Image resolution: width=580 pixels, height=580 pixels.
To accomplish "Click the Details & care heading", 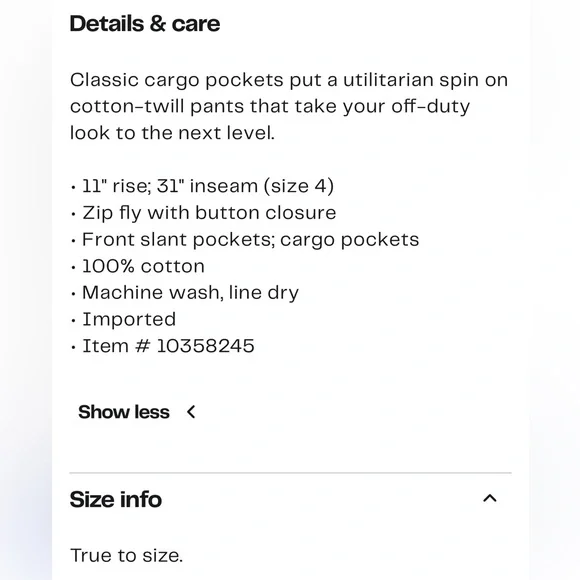I will (x=145, y=24).
